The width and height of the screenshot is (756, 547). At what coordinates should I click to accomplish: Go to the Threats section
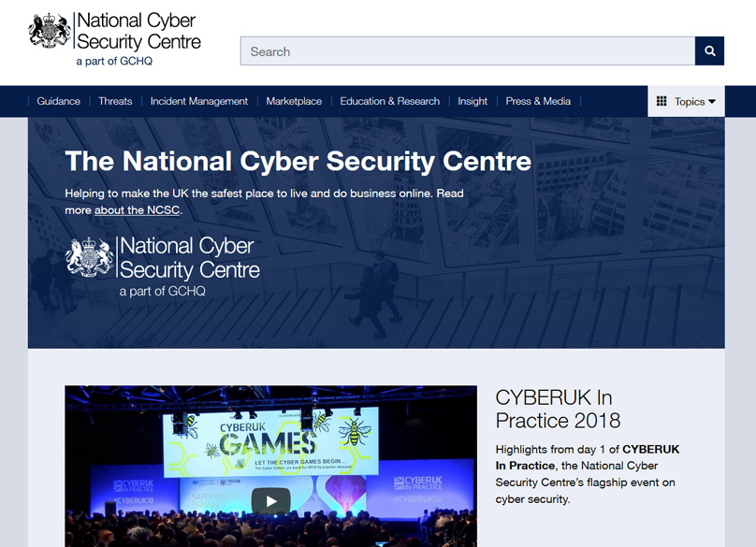coord(115,101)
